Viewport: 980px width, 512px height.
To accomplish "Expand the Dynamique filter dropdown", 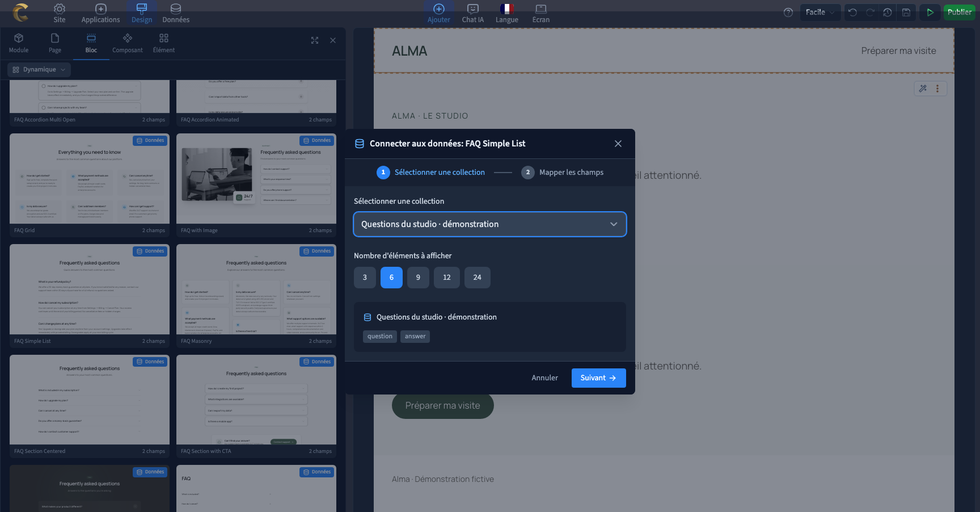I will (39, 70).
